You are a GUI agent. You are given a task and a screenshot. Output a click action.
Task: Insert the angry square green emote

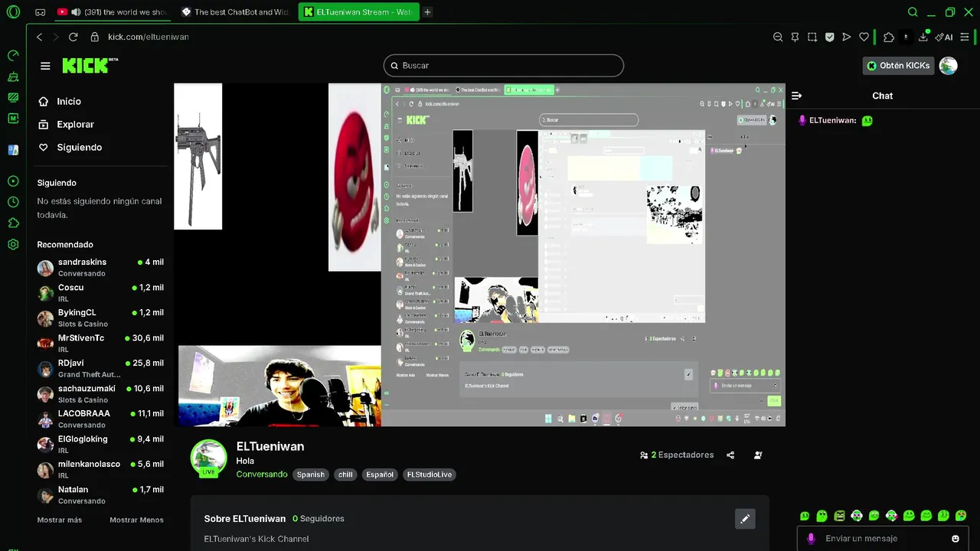coord(839,516)
